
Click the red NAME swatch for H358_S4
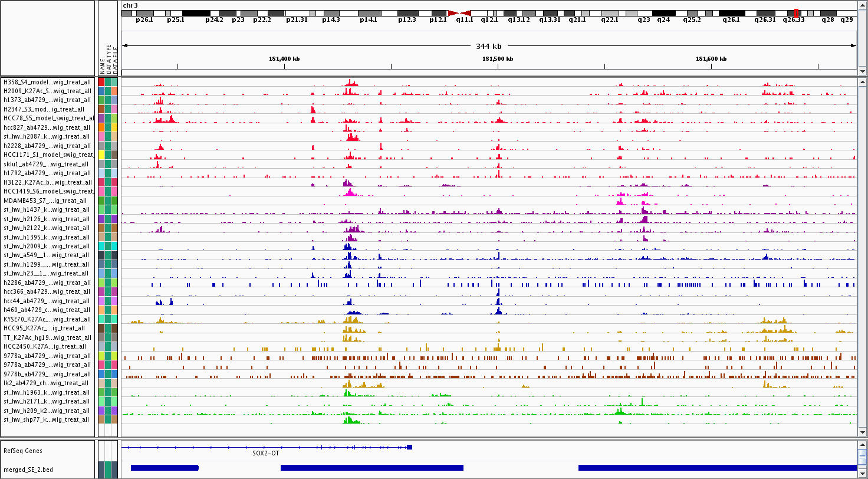coord(101,82)
